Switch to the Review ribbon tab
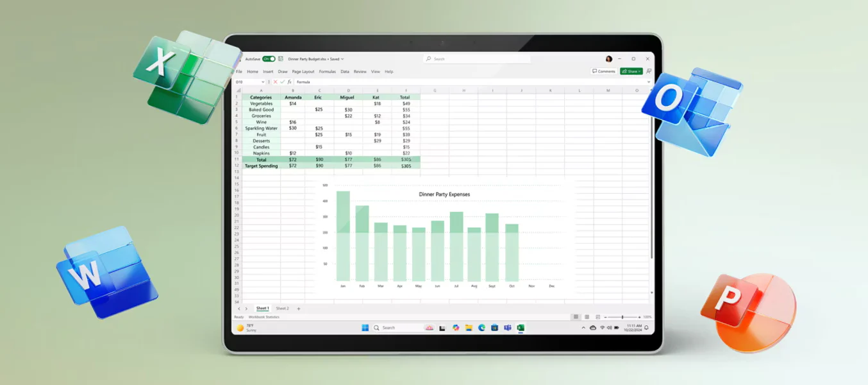This screenshot has height=385, width=868. (360, 72)
